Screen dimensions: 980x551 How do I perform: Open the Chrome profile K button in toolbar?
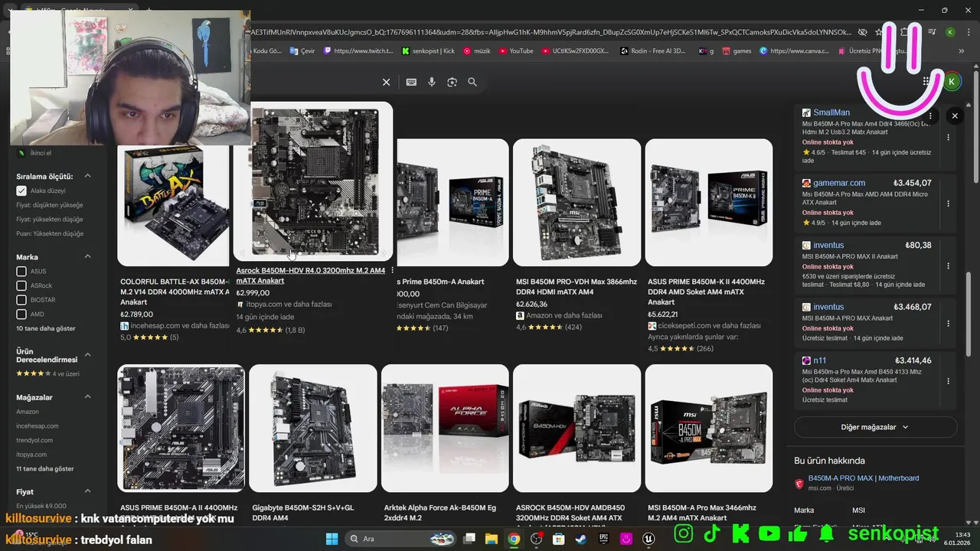pyautogui.click(x=950, y=32)
